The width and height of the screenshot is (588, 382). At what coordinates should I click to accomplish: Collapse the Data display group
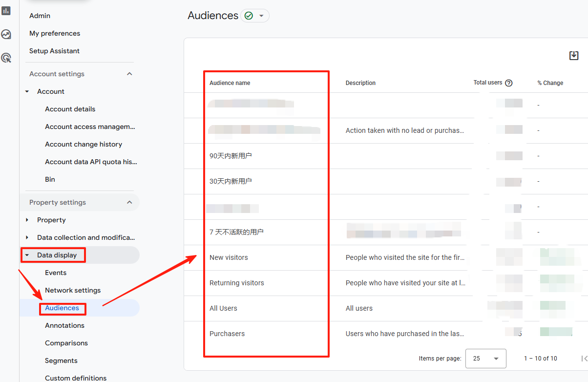tap(27, 255)
